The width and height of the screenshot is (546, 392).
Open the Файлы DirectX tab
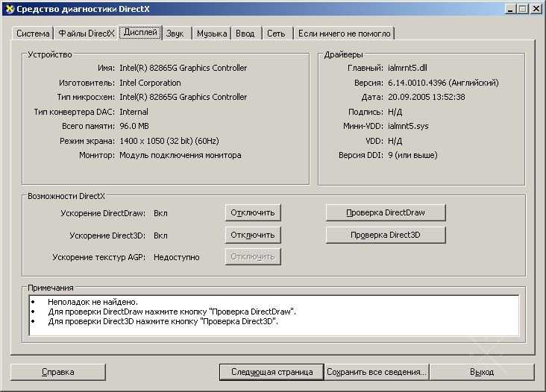87,34
